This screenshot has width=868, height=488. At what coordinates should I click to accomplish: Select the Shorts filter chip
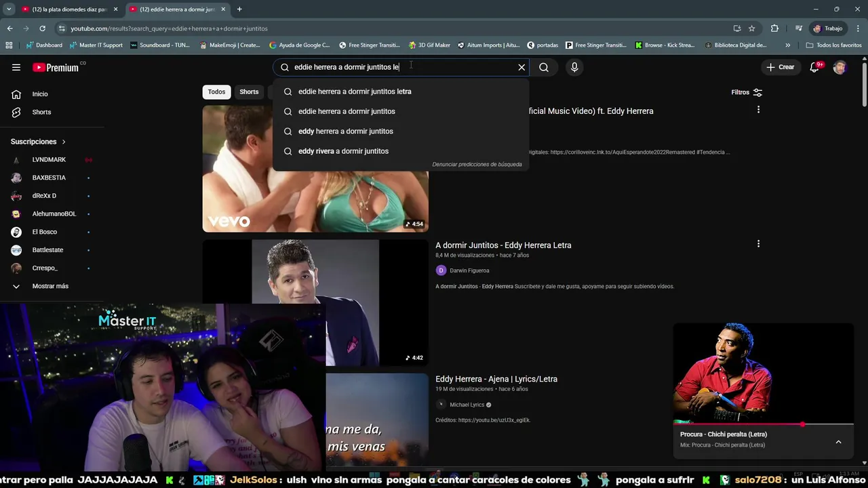249,91
